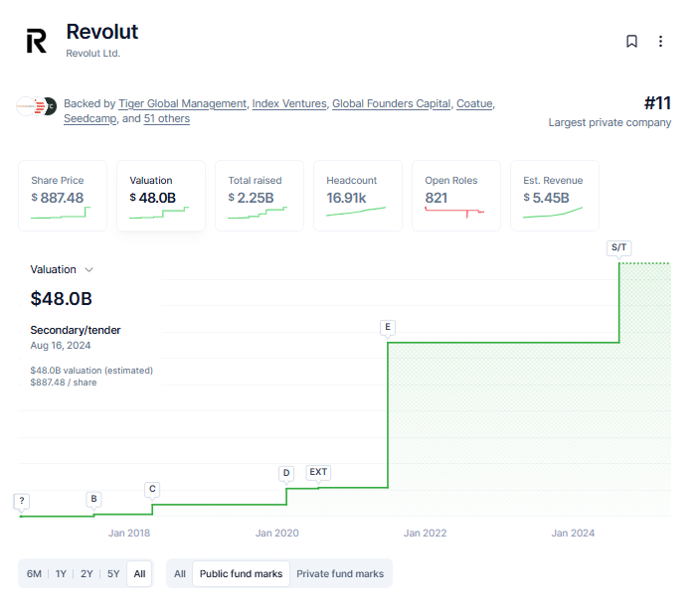Open the three-dot more options menu
The image size is (700, 616).
[x=660, y=41]
